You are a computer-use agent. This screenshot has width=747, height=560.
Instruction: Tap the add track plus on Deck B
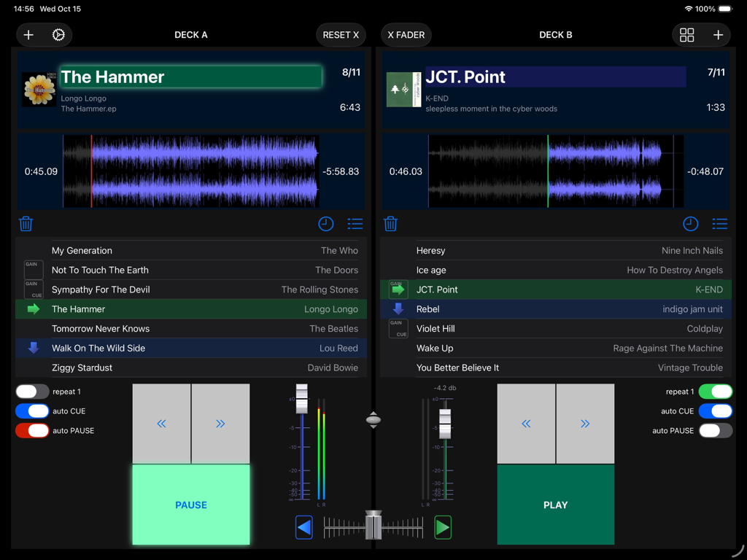(718, 34)
